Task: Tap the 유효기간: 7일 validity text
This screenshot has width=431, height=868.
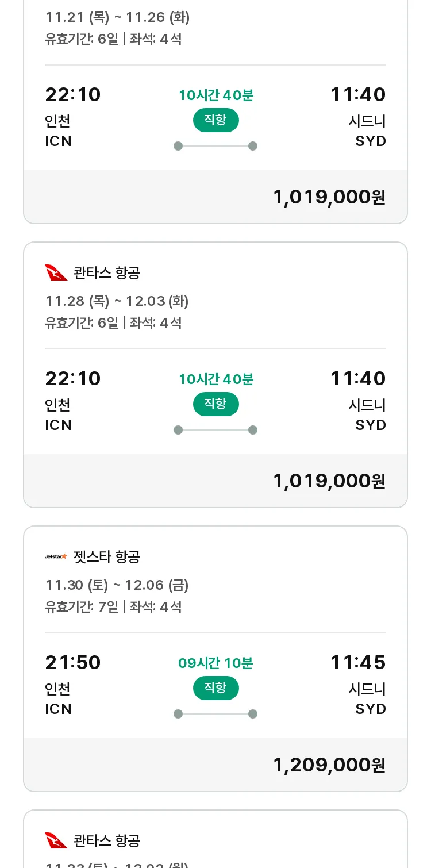Action: click(x=82, y=606)
